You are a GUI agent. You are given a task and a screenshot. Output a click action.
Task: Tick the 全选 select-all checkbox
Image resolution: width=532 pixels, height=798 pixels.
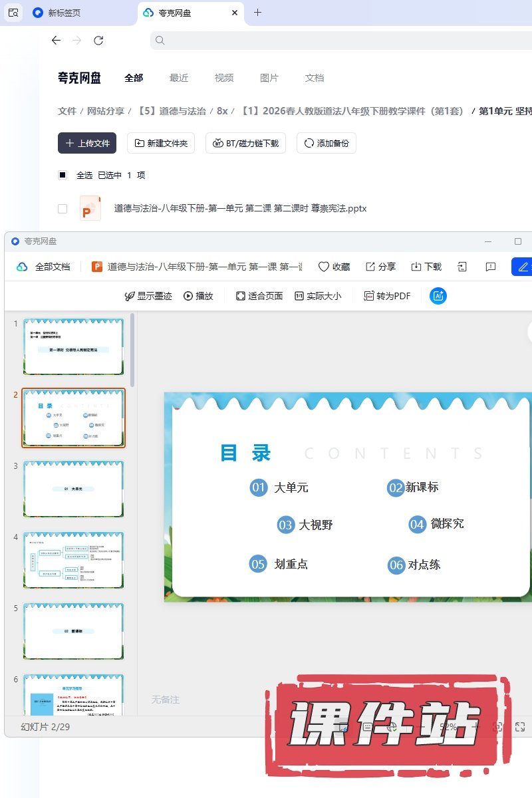(63, 175)
